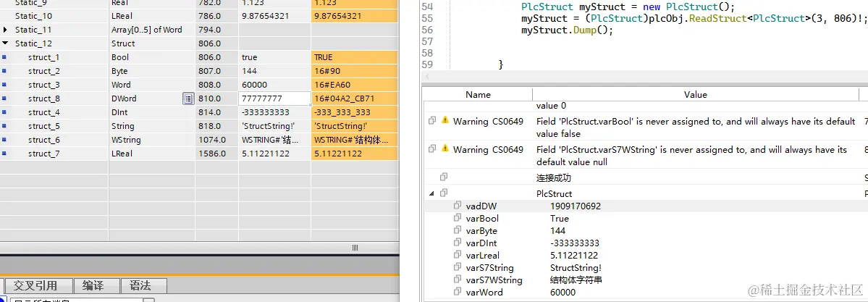Click the struct_6 name cell
The height and width of the screenshot is (302, 868).
point(43,140)
